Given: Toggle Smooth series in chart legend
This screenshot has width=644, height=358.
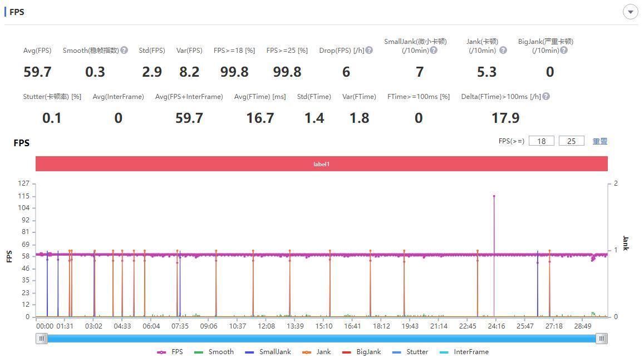Looking at the screenshot, I should (x=214, y=352).
